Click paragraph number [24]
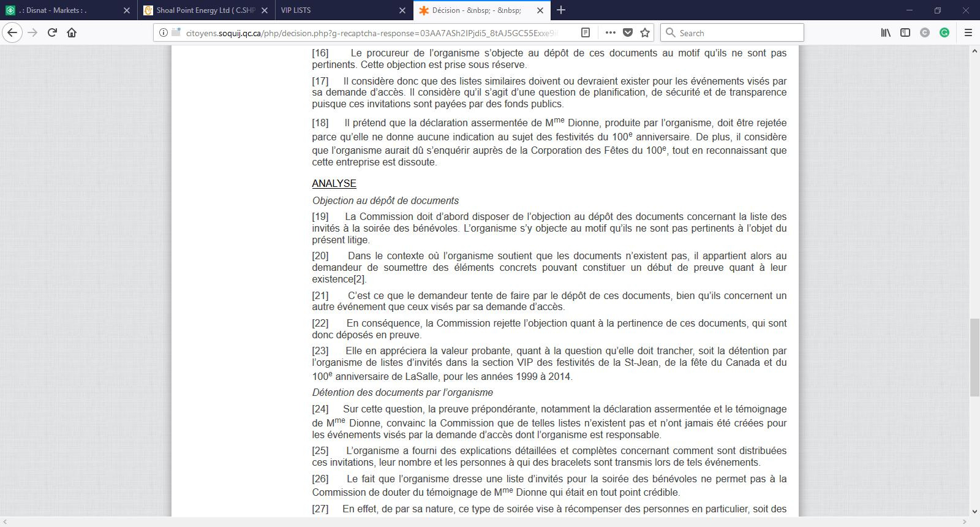 tap(320, 409)
